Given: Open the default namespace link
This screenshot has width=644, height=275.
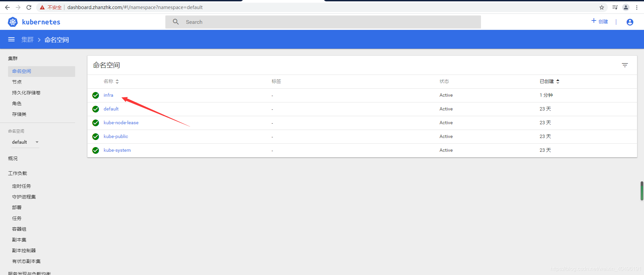Looking at the screenshot, I should [x=111, y=109].
